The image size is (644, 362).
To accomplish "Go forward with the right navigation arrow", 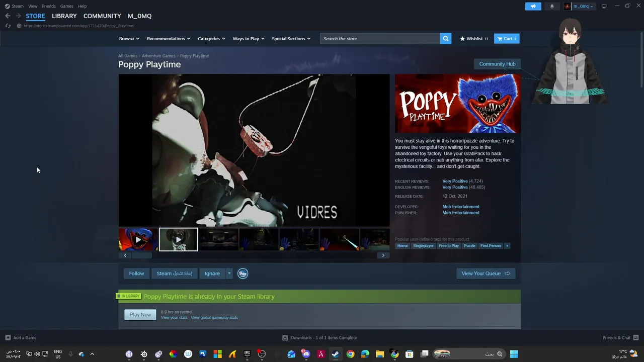I will [x=18, y=16].
